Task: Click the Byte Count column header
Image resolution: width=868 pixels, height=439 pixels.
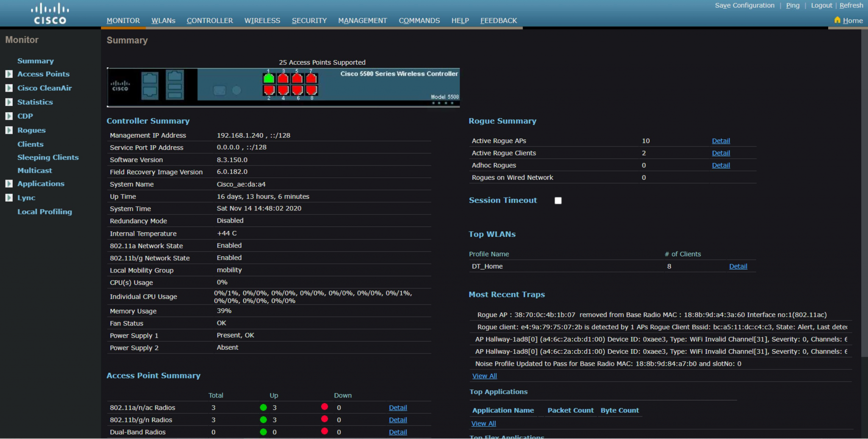Action: (x=620, y=410)
